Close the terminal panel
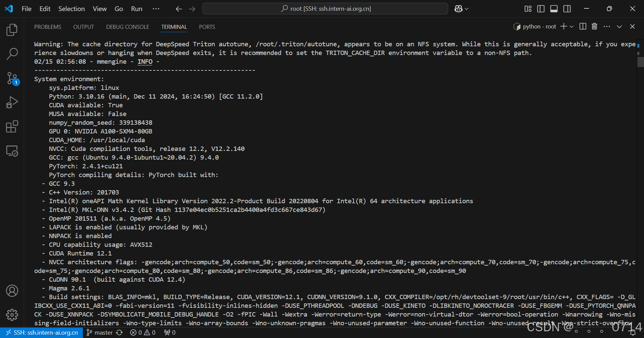Viewport: 644px width, 338px height. click(x=632, y=26)
